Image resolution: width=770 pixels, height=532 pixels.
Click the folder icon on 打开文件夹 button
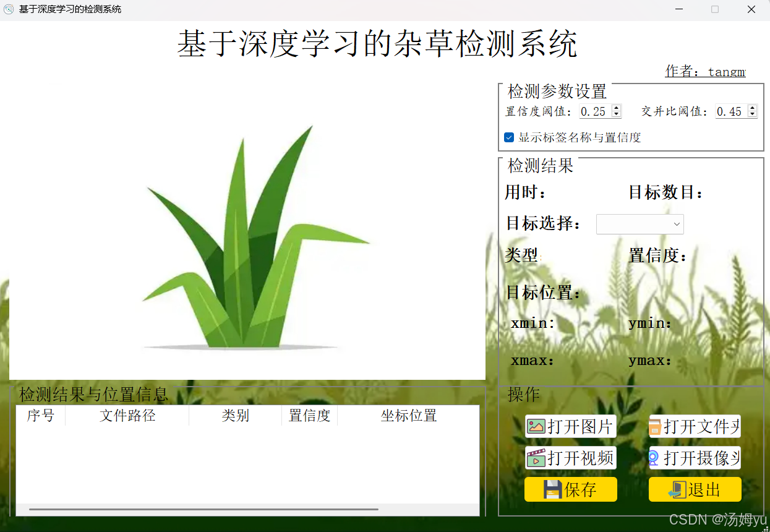(x=655, y=427)
